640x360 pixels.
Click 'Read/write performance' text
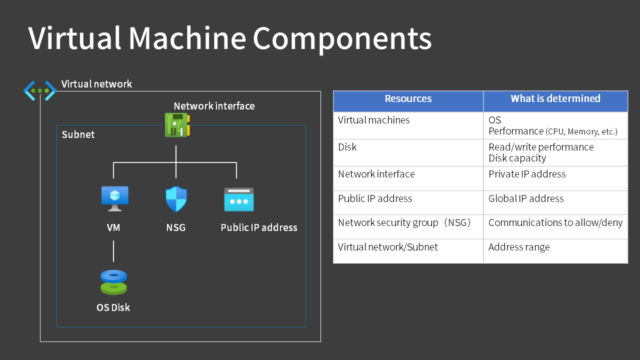(x=541, y=147)
